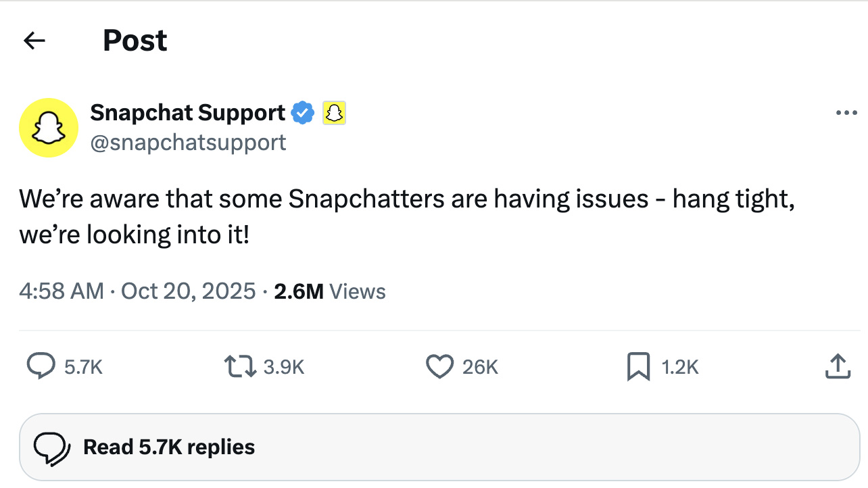This screenshot has width=868, height=488.
Task: Toggle the bookmark icon for this post
Action: point(638,366)
